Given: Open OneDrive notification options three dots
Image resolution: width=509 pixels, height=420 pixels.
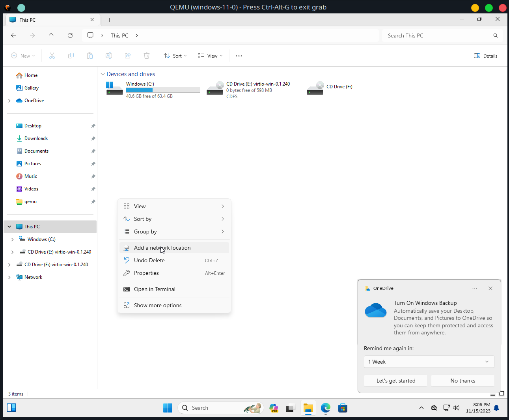Looking at the screenshot, I should pos(475,288).
